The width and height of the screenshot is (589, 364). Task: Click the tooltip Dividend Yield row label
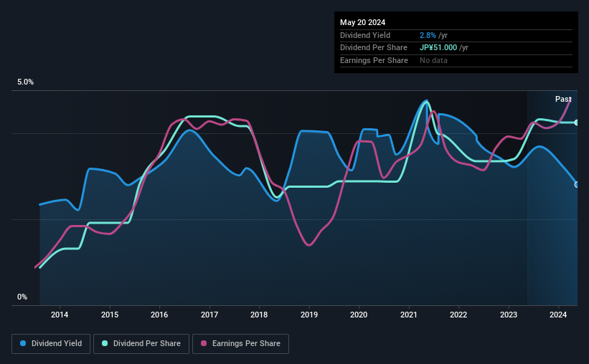tap(365, 35)
